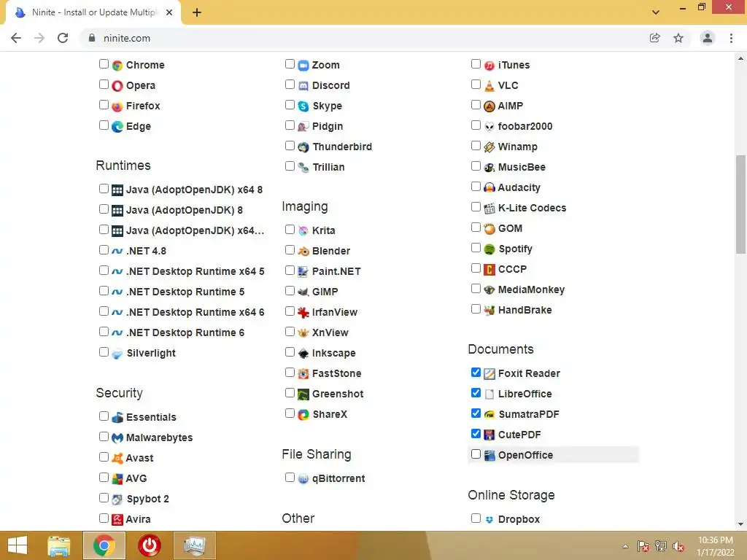Uncheck the LibreOffice checkbox
This screenshot has width=747, height=560.
pos(476,393)
